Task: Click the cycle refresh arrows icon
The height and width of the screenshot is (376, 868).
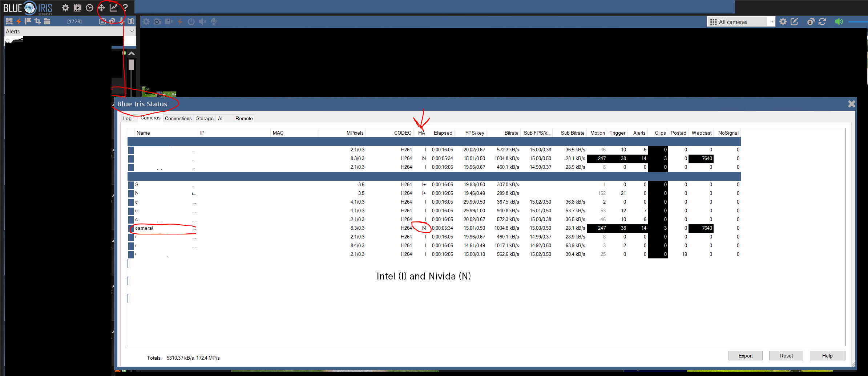Action: pos(822,22)
